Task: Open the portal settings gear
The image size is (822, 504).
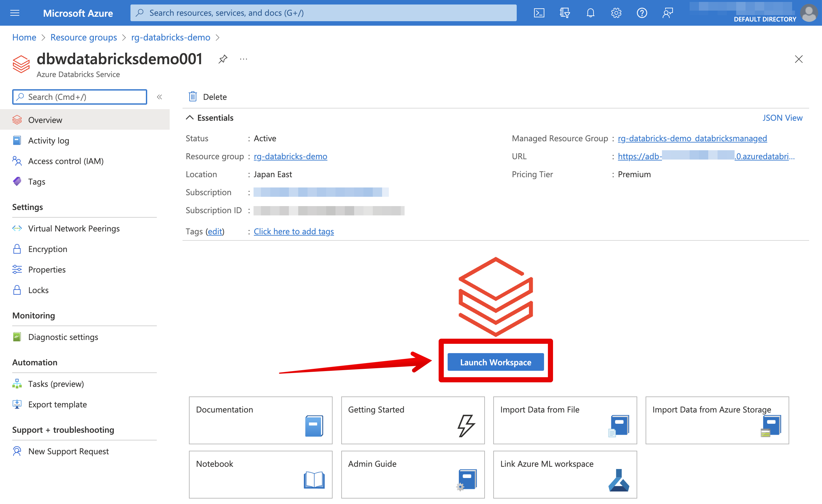Action: pos(616,13)
